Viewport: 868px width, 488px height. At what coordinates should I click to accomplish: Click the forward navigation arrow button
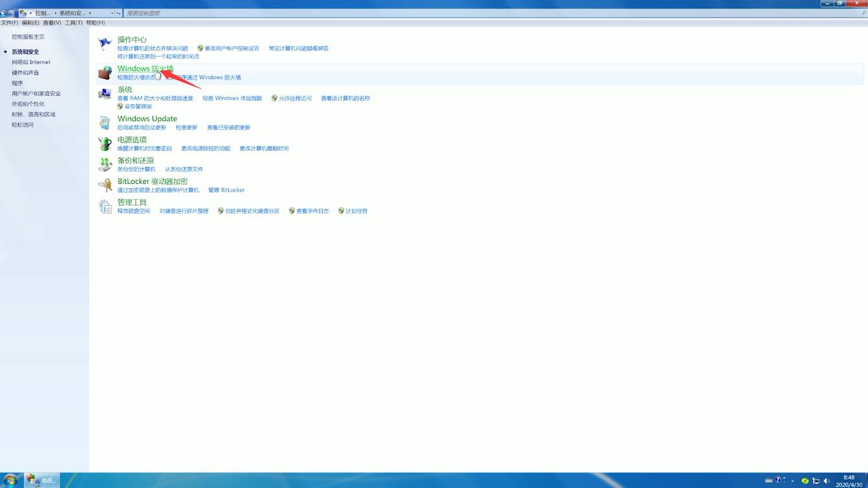click(x=11, y=13)
